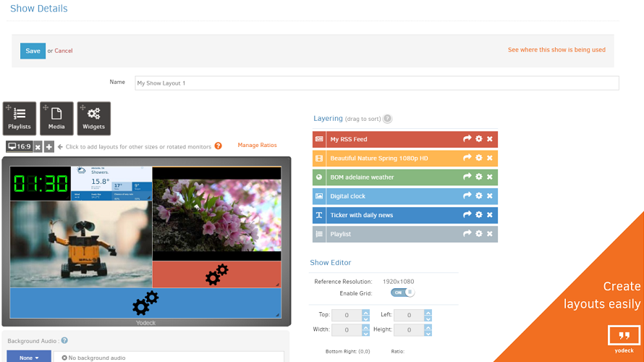Select the BOM adelaine weather layer bar
Screen dimensions: 644x362
click(384, 177)
